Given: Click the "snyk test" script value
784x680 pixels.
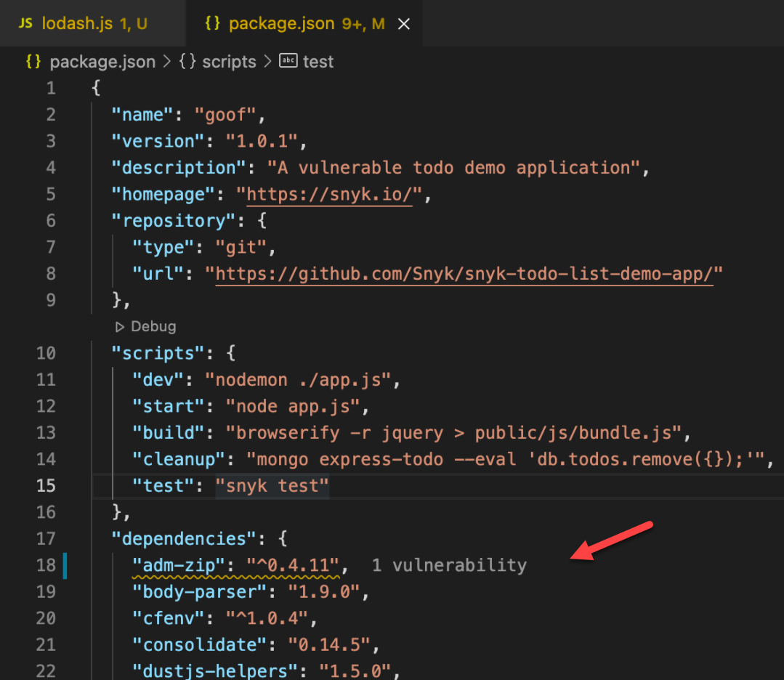Looking at the screenshot, I should 272,485.
